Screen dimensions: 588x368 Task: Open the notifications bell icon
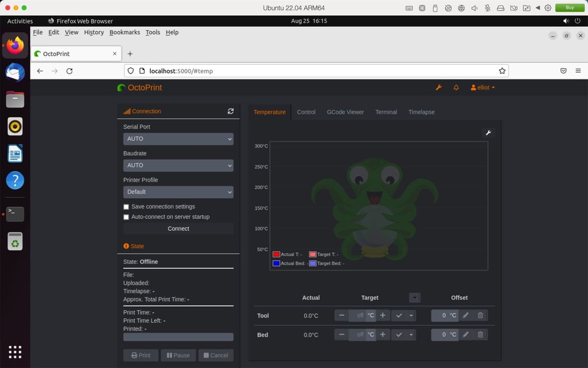pyautogui.click(x=456, y=87)
